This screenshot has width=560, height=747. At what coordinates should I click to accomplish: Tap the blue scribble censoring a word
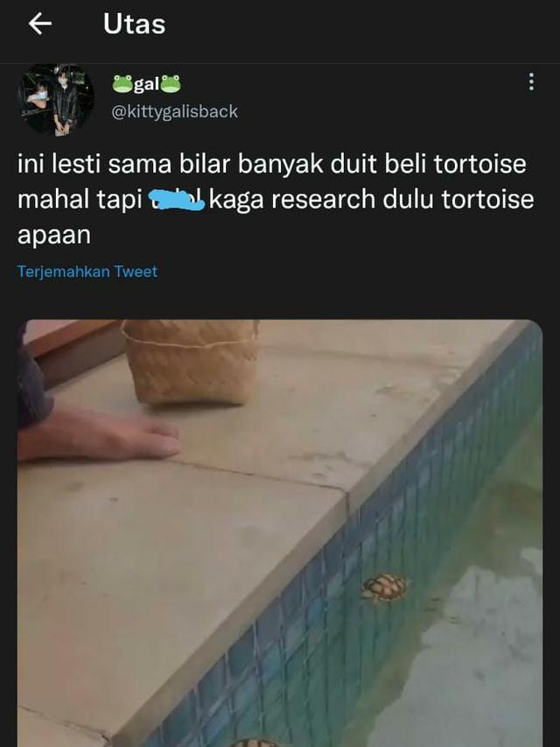[x=177, y=199]
